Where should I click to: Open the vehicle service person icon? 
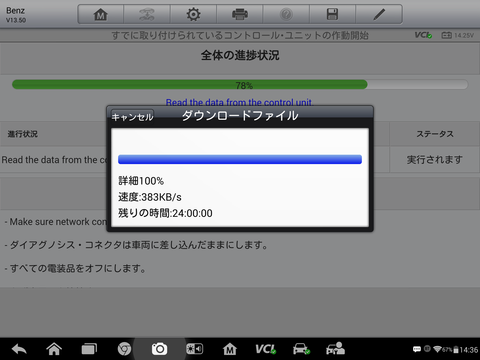[335, 349]
